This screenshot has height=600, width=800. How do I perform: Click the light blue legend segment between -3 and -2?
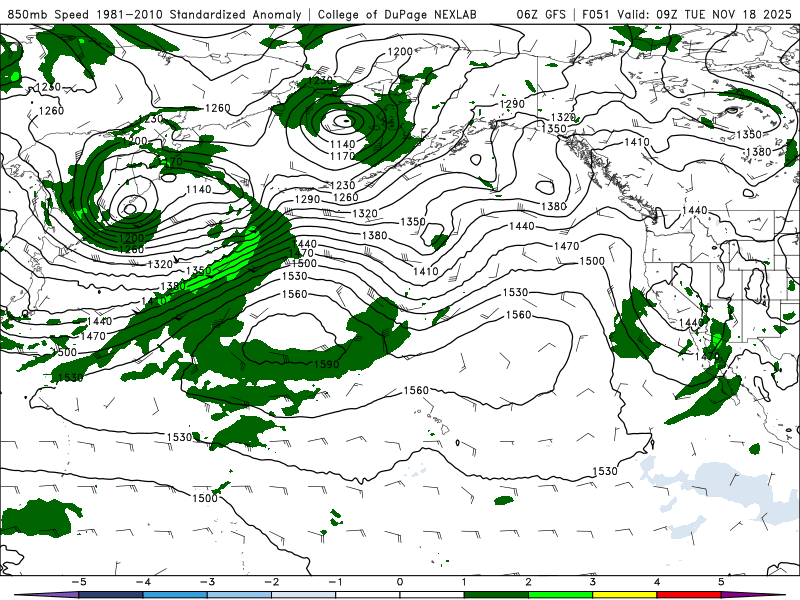pyautogui.click(x=239, y=595)
